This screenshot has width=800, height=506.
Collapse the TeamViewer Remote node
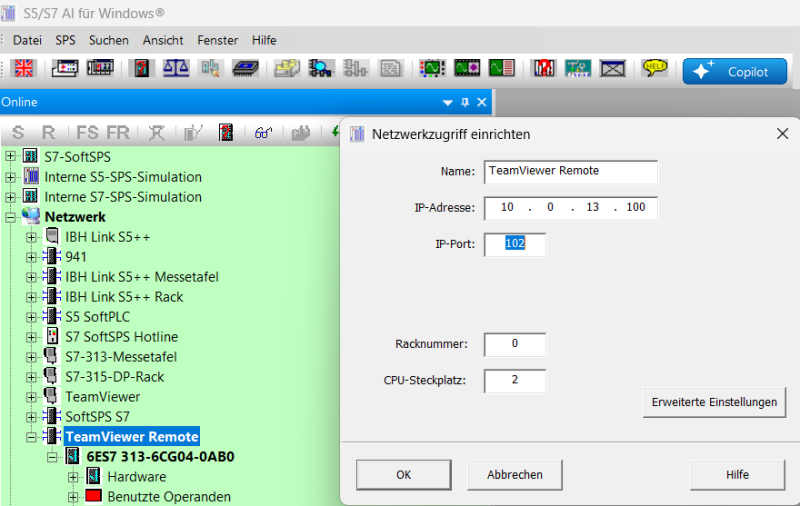tap(31, 437)
